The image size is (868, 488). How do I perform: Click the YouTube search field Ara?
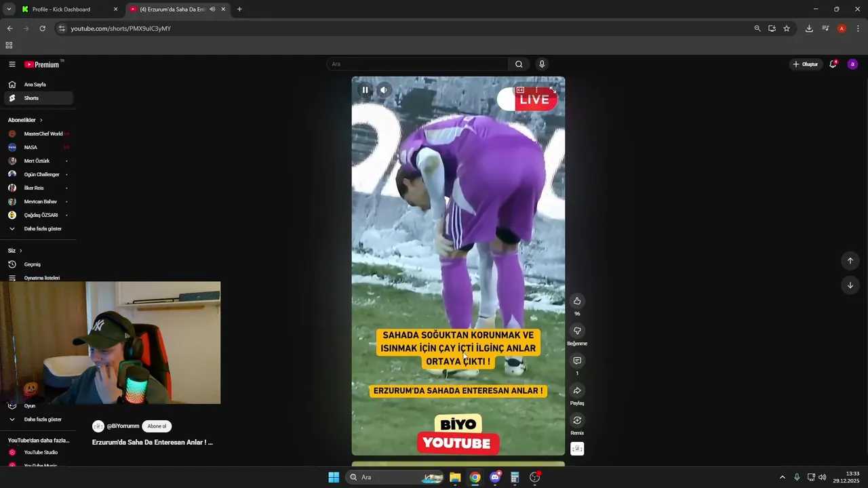click(417, 64)
